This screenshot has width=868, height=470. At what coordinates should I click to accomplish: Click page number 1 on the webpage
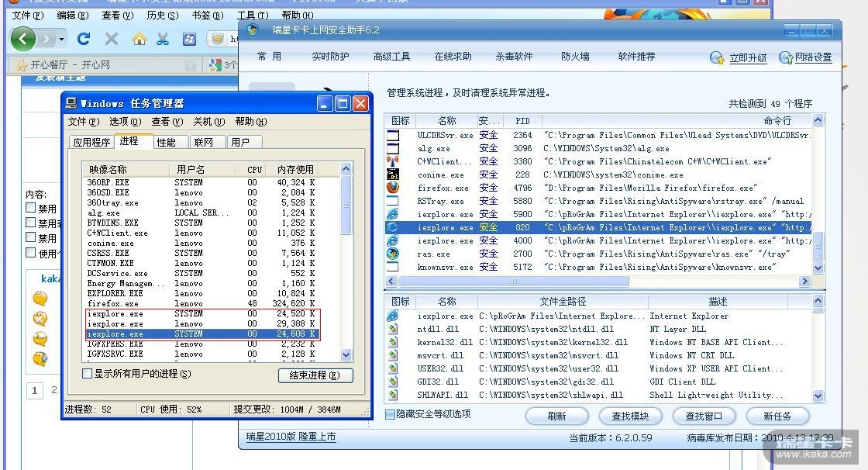34,391
